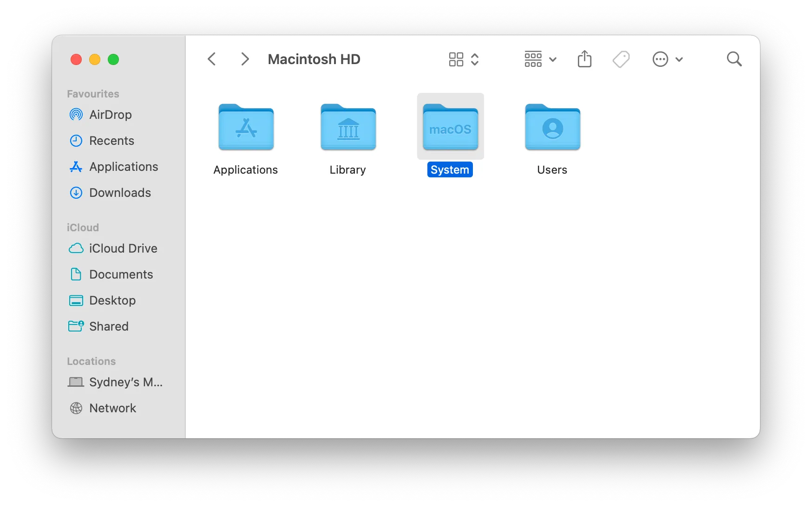Screen dimensions: 812x507
Task: Select iCloud Drive in the sidebar
Action: click(123, 248)
